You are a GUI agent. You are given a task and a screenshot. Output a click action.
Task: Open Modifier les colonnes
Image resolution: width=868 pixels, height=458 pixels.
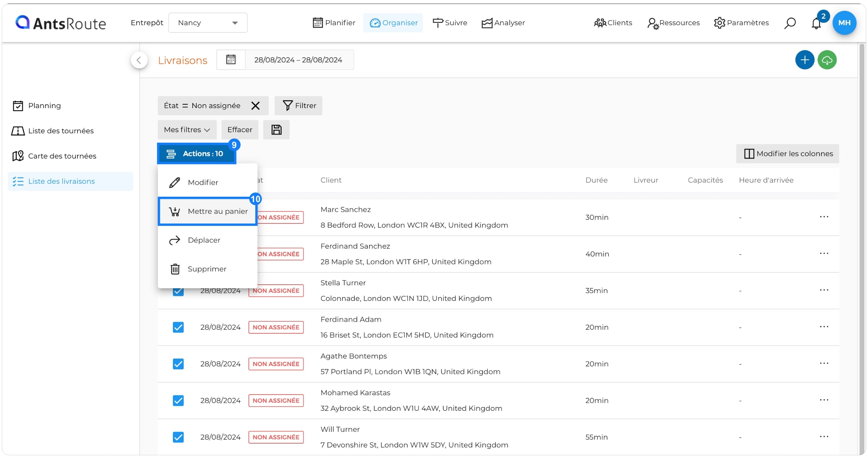tap(788, 154)
